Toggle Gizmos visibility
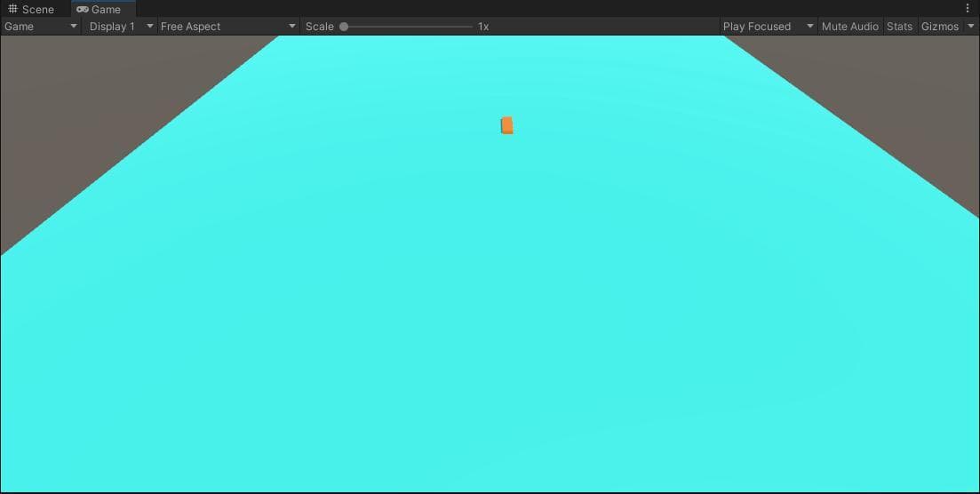 (940, 27)
